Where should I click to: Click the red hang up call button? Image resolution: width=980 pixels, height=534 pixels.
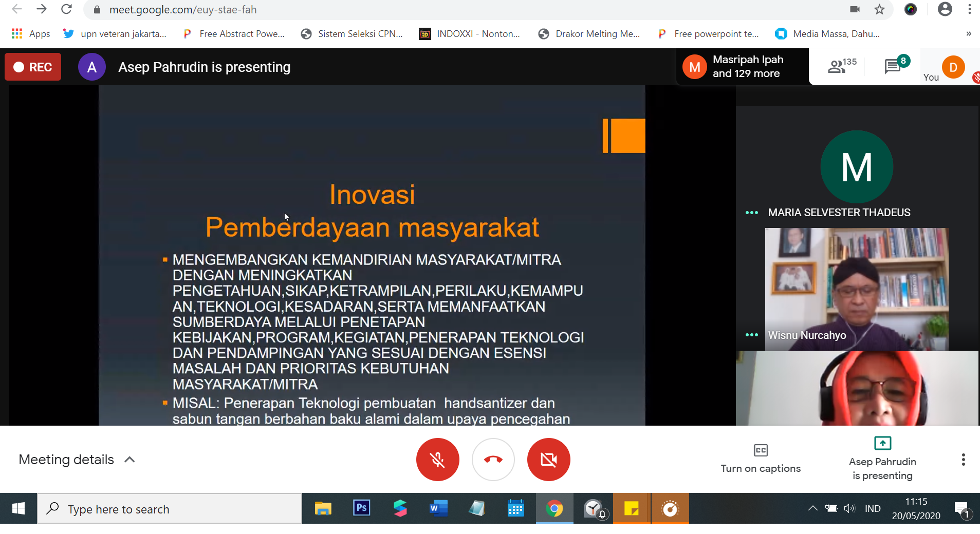click(x=493, y=460)
